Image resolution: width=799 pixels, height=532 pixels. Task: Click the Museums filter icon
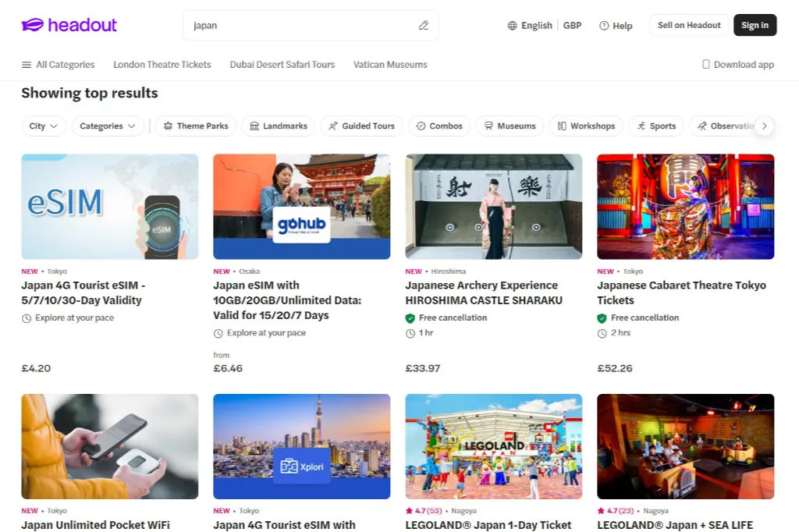click(488, 126)
